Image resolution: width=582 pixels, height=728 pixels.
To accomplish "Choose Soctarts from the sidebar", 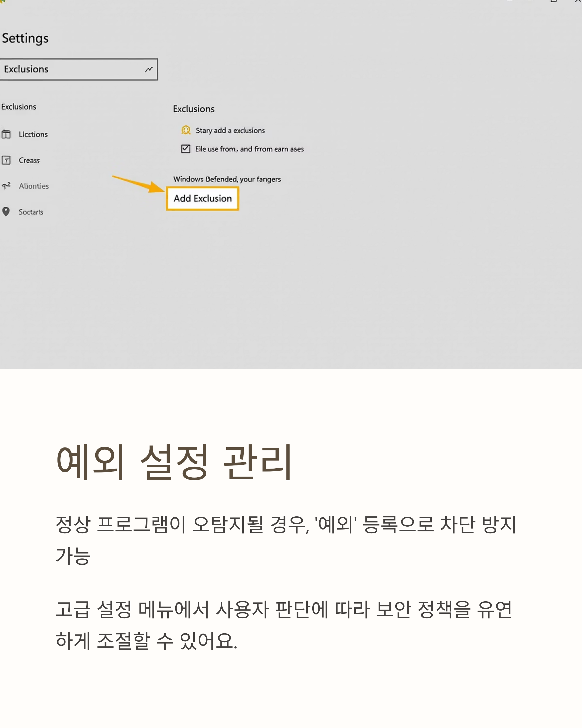I will click(31, 212).
